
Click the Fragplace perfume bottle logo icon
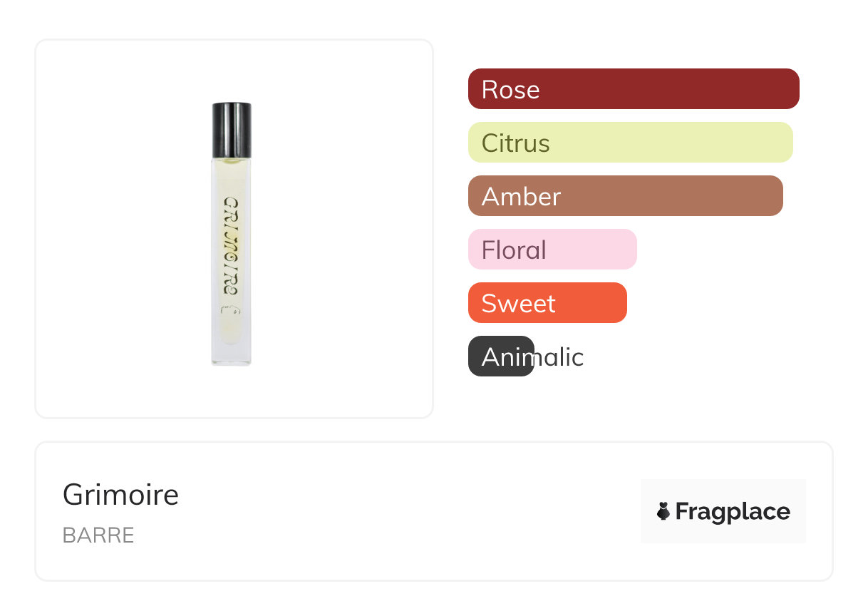point(663,511)
